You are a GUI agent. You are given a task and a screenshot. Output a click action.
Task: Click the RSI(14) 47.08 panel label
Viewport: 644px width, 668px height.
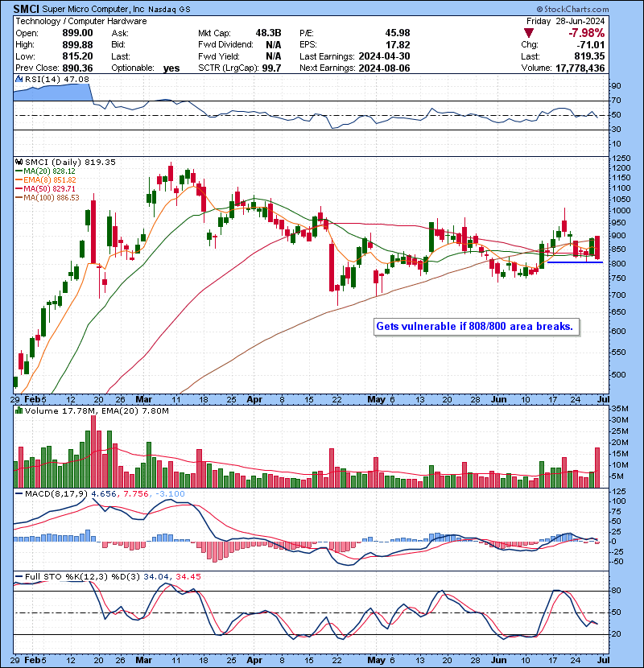pos(56,79)
